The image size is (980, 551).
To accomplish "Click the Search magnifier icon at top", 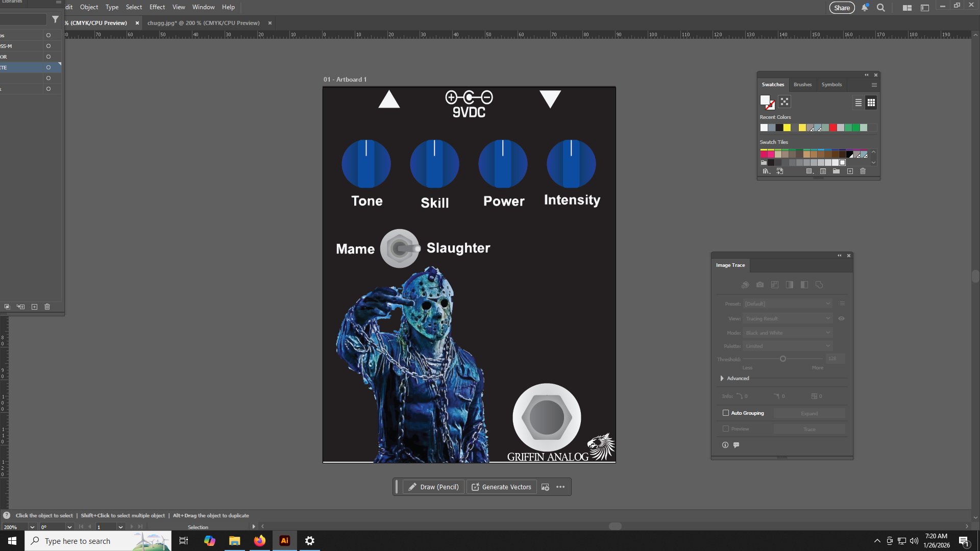I will (x=880, y=8).
